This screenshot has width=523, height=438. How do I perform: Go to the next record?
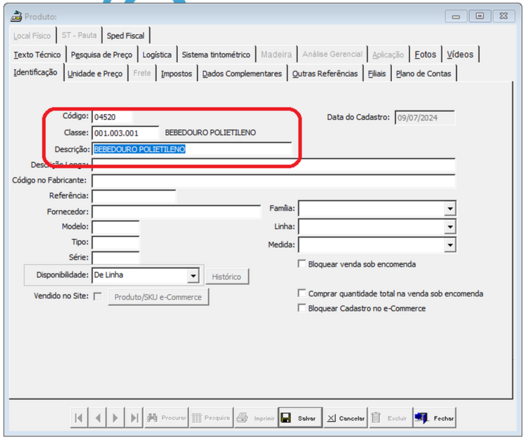coord(115,417)
